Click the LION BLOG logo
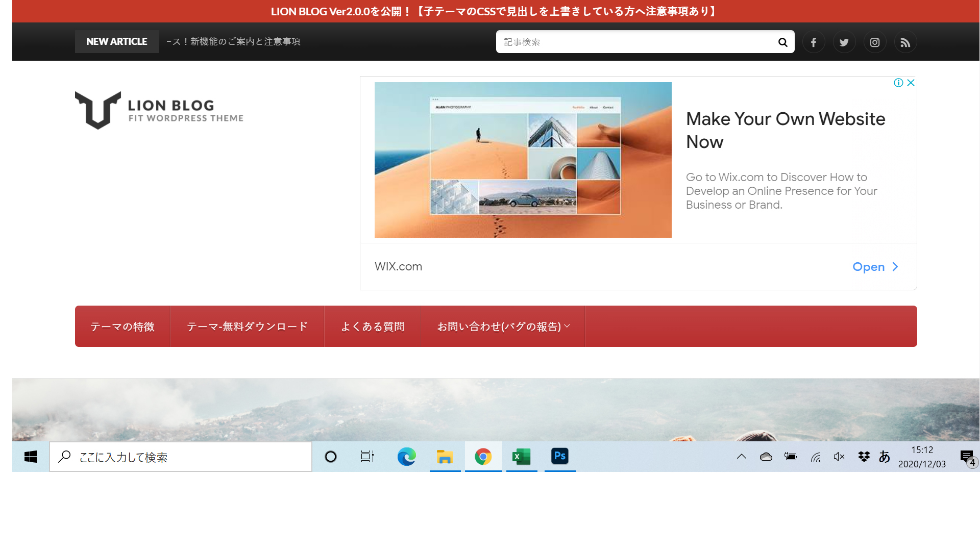This screenshot has width=980, height=551. [159, 110]
